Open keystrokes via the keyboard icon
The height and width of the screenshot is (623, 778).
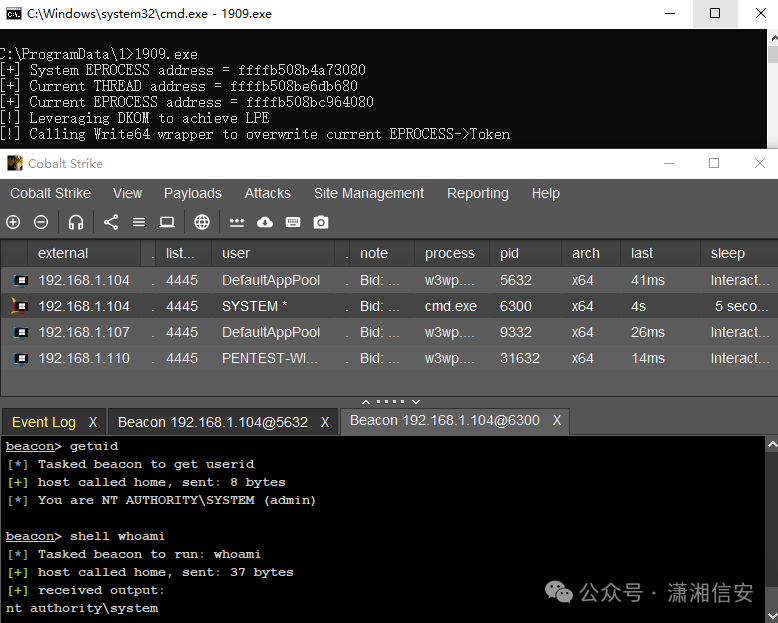click(293, 222)
